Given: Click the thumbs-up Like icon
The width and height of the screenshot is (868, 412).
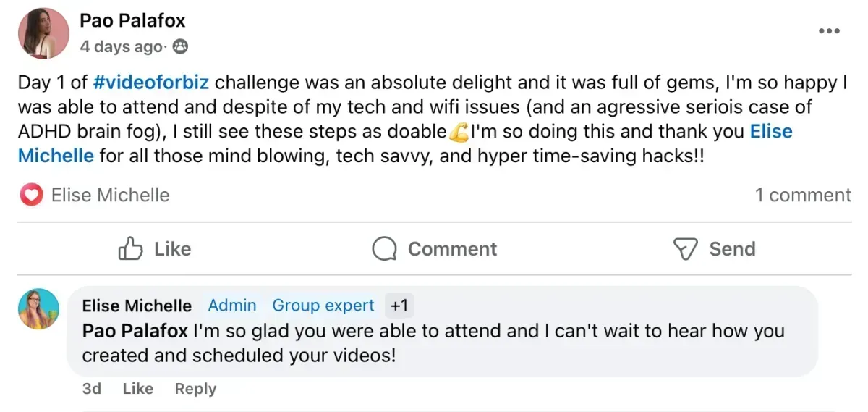Looking at the screenshot, I should [130, 249].
